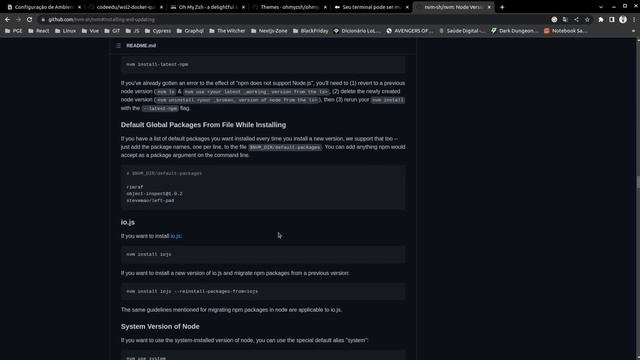Open the Dark Dungeon bookmark
Viewport: 640px width, 360px height.
tap(515, 31)
